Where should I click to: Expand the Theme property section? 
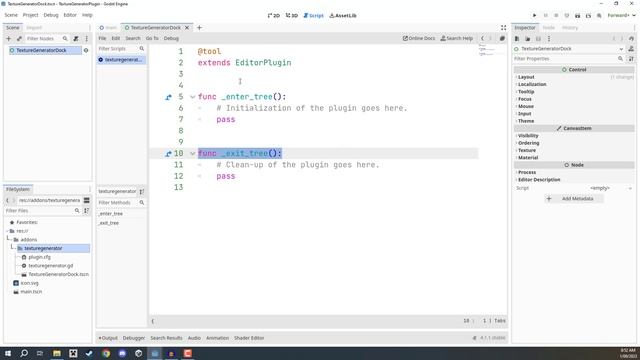[526, 121]
